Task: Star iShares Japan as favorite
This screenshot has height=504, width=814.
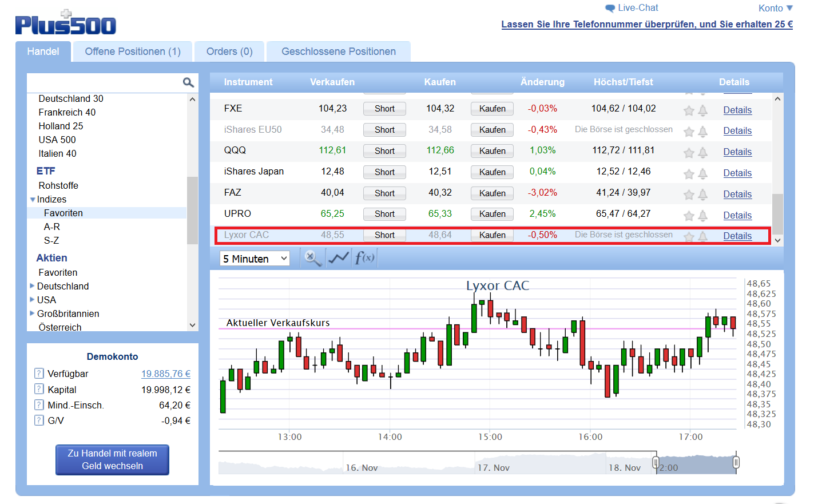Action: (x=689, y=174)
